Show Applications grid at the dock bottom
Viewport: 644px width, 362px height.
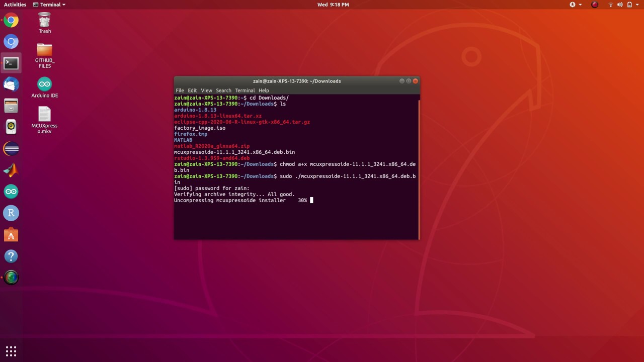(x=11, y=351)
